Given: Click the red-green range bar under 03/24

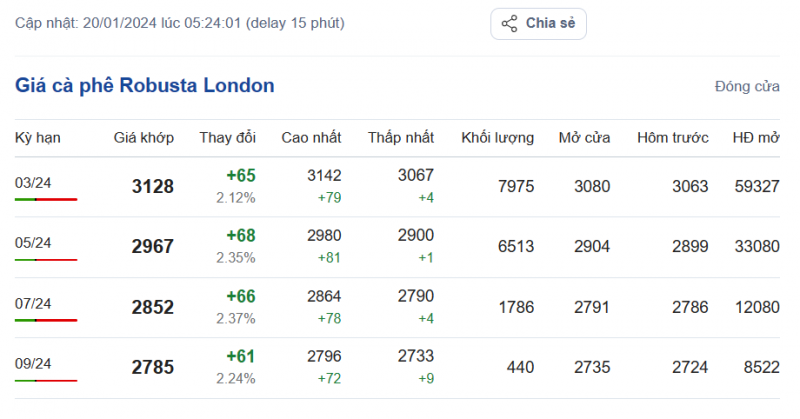Looking at the screenshot, I should pos(46,199).
